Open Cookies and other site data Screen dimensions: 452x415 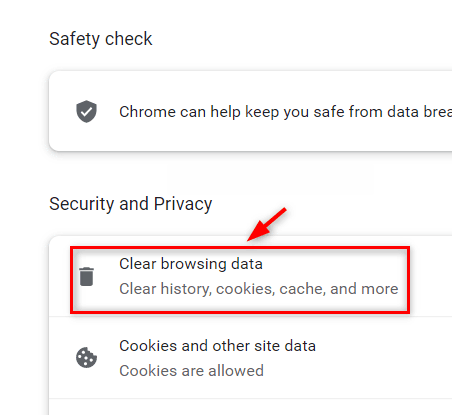pos(250,358)
